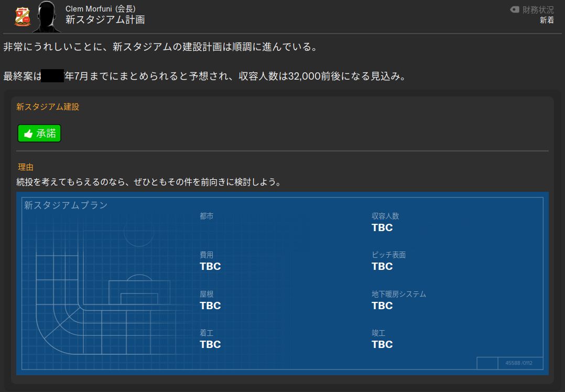Open the chairman's silhouette portrait

point(47,16)
